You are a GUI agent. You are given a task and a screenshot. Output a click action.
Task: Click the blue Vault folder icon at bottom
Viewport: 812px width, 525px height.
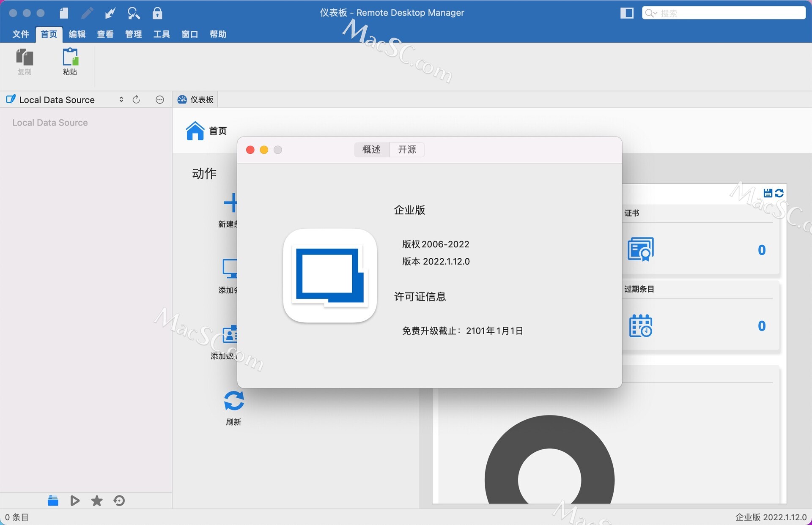coord(53,500)
